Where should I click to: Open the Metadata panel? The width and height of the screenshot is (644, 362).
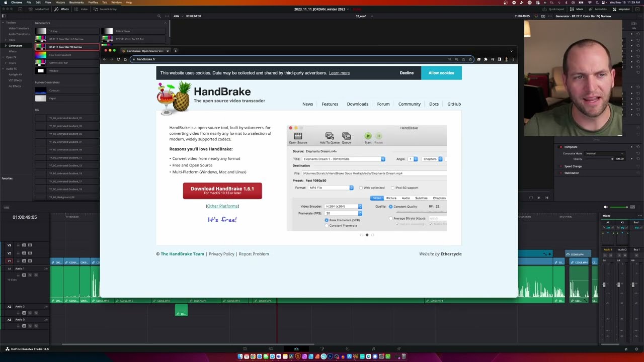(598, 9)
